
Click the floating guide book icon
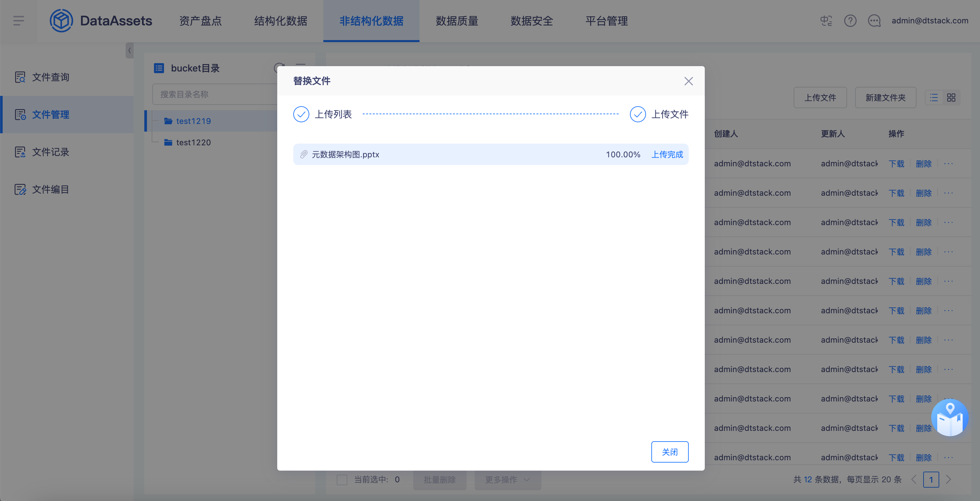(950, 418)
